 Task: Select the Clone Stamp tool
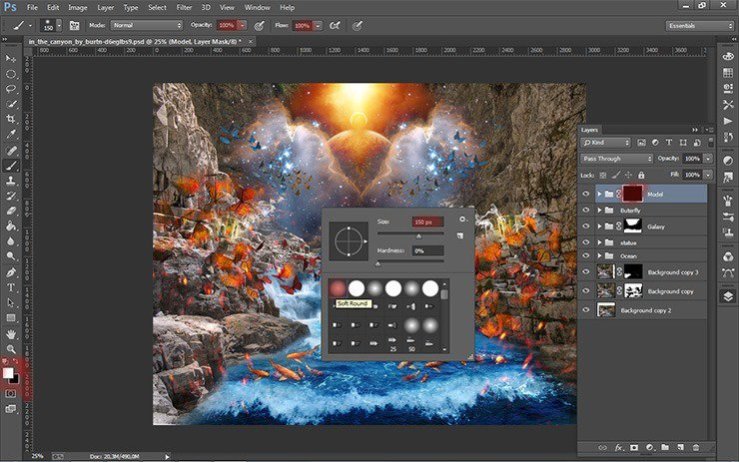coord(11,181)
